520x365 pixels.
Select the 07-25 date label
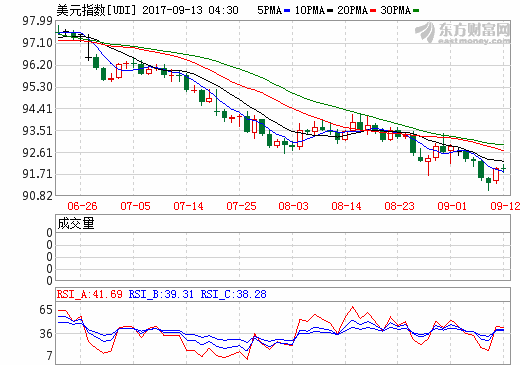pyautogui.click(x=241, y=206)
